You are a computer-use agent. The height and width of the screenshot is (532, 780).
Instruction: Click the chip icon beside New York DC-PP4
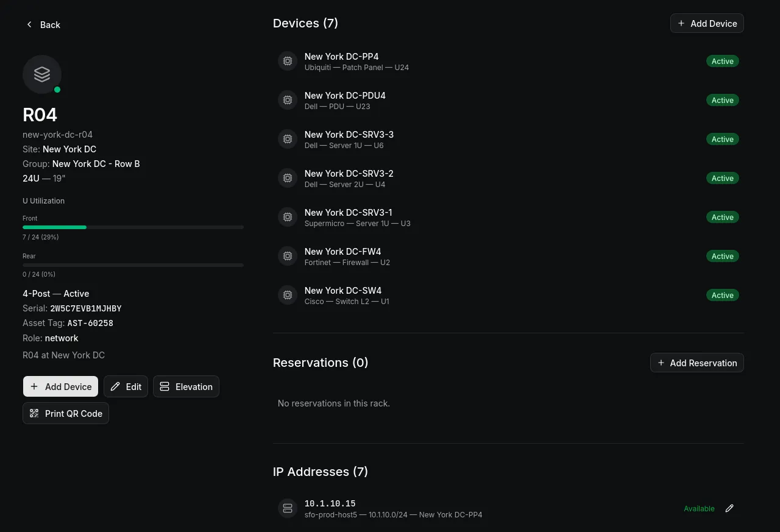pyautogui.click(x=288, y=62)
